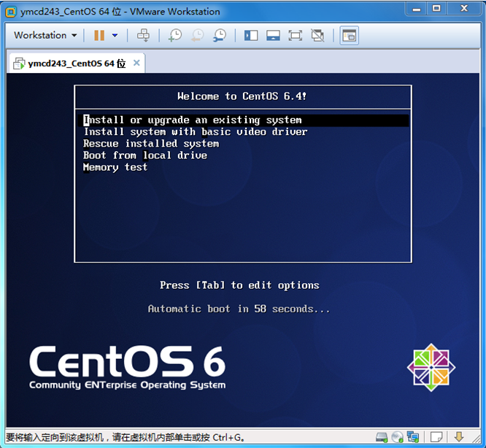Click the yellow download arrow status icon
The height and width of the screenshot is (448, 486).
[x=459, y=437]
